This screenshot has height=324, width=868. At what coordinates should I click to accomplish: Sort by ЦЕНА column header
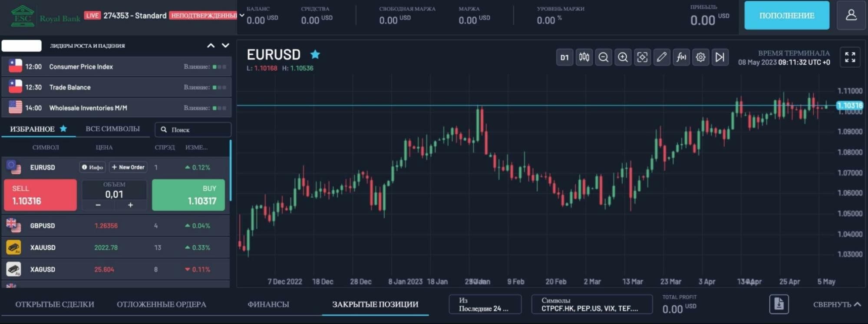click(104, 148)
